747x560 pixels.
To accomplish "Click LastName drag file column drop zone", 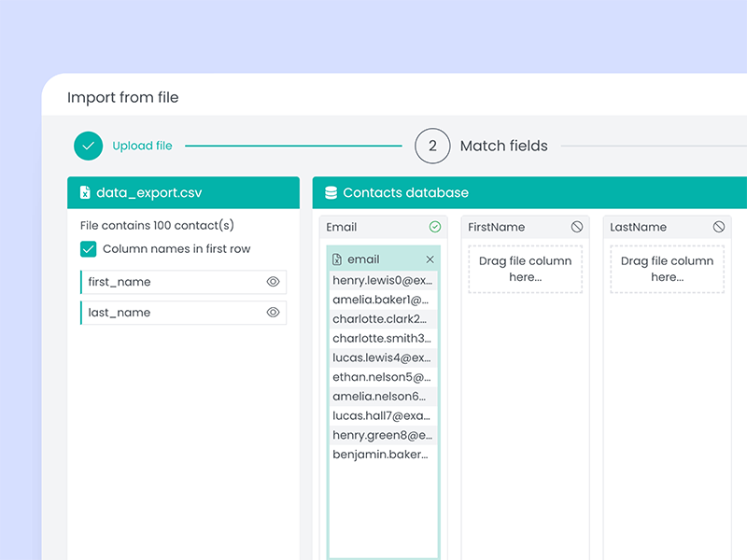I will point(667,269).
